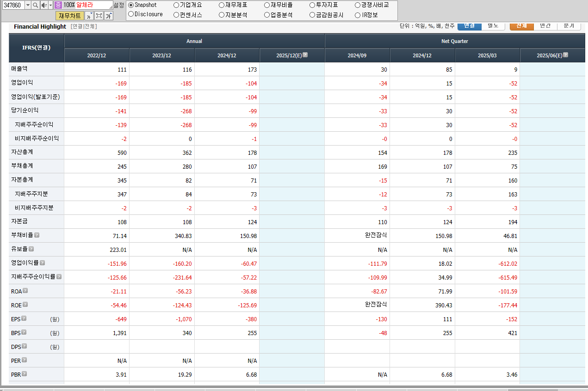Screen dimensions: 588x391
Task: Increase font size with the 가 up icon
Action: click(x=108, y=16)
